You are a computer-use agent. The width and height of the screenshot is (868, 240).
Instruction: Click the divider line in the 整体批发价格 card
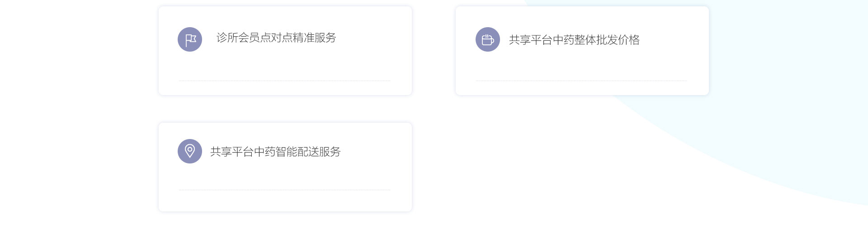coord(581,81)
